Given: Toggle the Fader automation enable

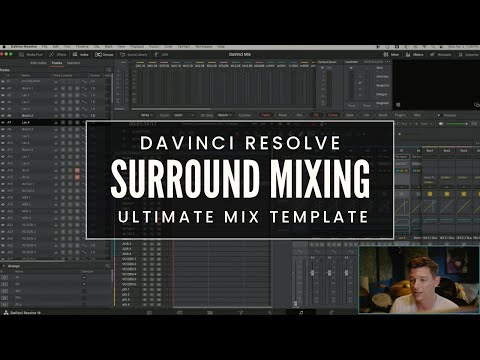Looking at the screenshot, I should [266, 115].
